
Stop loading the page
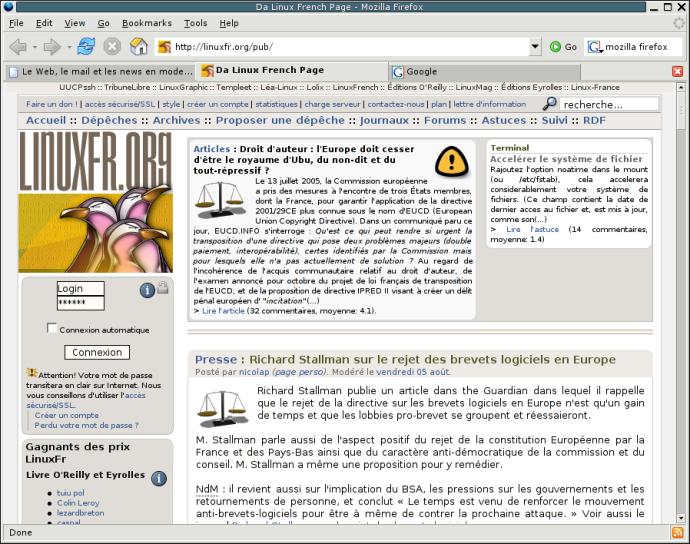point(112,46)
